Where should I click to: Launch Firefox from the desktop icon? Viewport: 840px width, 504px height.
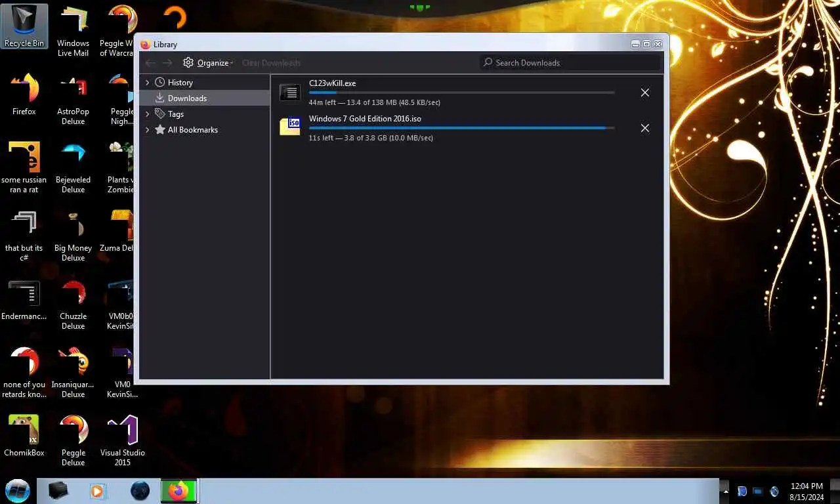pos(24,94)
